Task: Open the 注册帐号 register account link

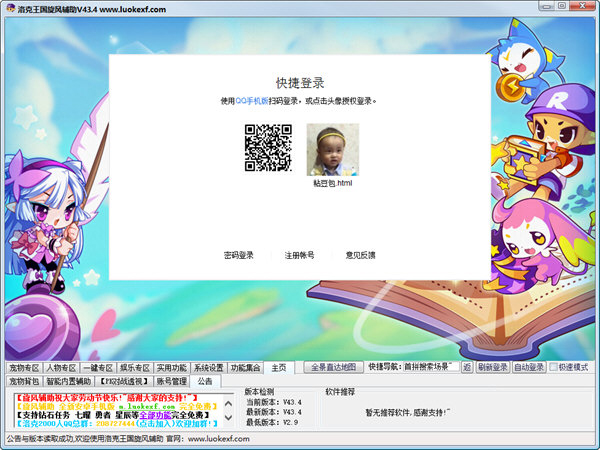Action: coord(299,255)
